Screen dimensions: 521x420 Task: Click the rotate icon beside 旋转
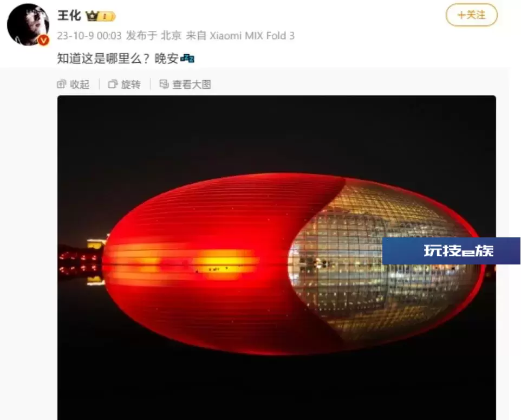pyautogui.click(x=113, y=84)
